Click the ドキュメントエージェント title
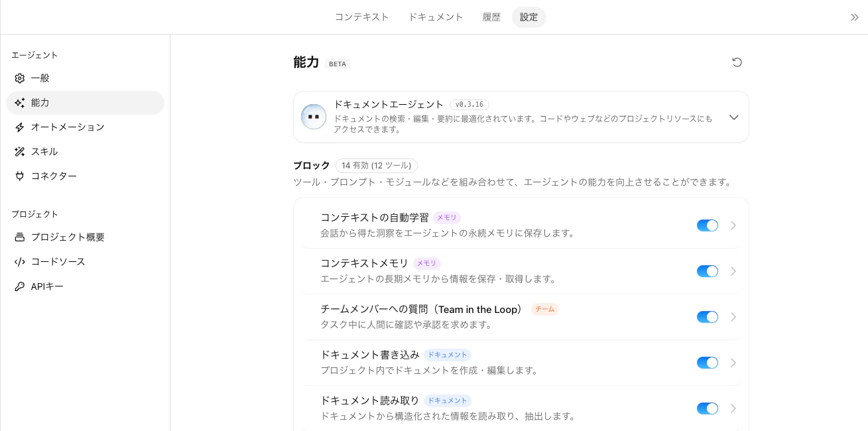 (x=389, y=105)
